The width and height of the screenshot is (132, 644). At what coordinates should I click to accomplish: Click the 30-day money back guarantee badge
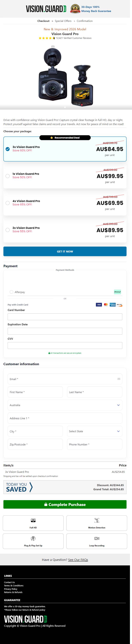75,9
